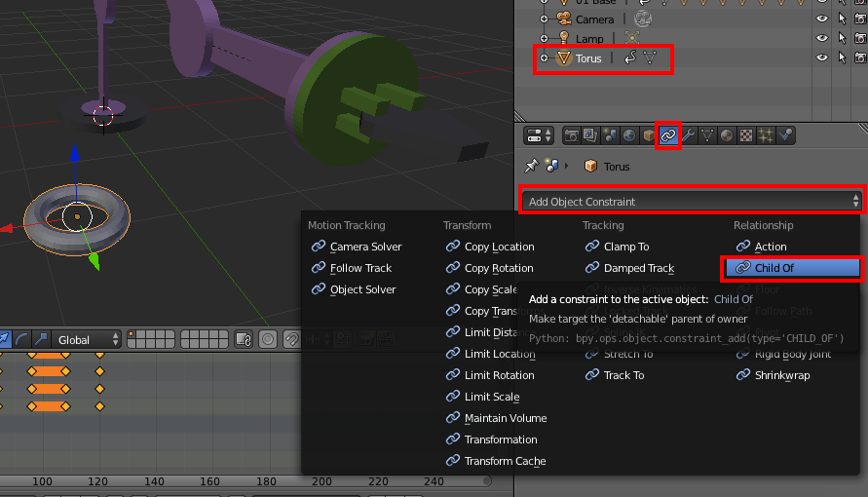
Task: Expand the breadcrumb arrow before Torus
Action: (567, 166)
